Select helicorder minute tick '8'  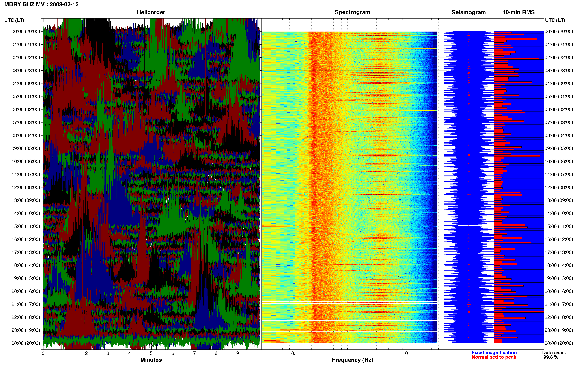coord(216,353)
